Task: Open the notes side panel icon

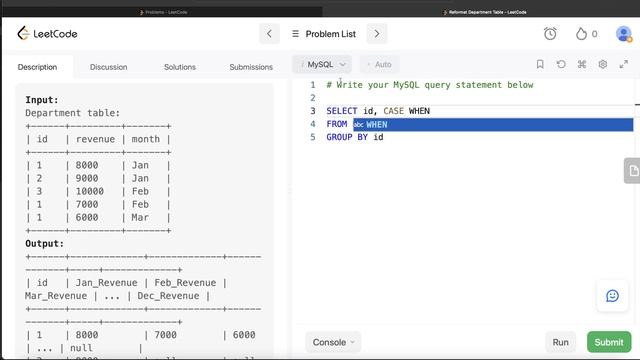Action: 632,171
